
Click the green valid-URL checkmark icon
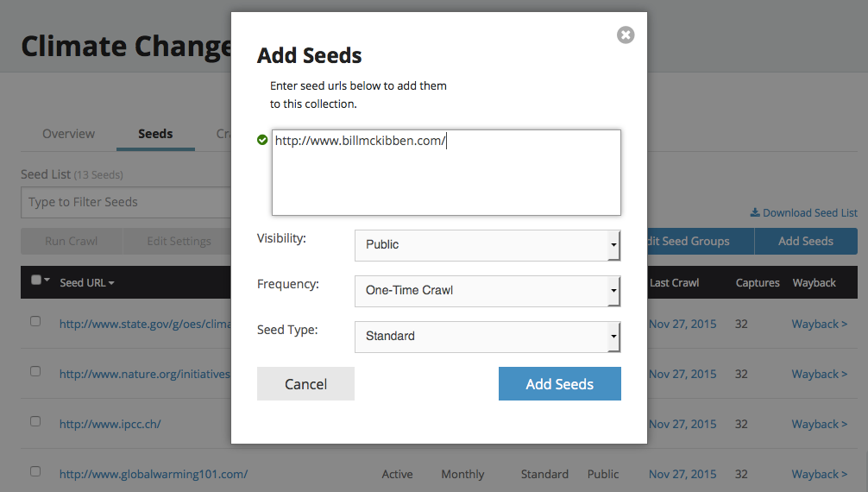pos(262,139)
